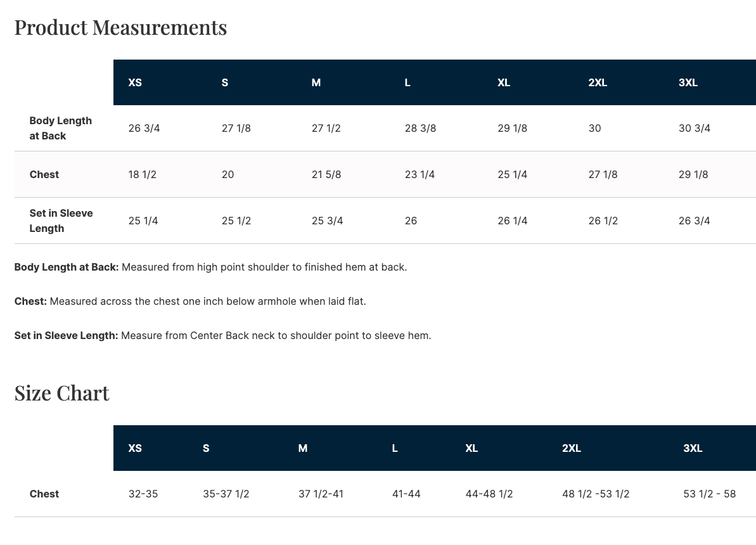Click the 2XL body length value of 30
This screenshot has width=756, height=545.
tap(594, 129)
